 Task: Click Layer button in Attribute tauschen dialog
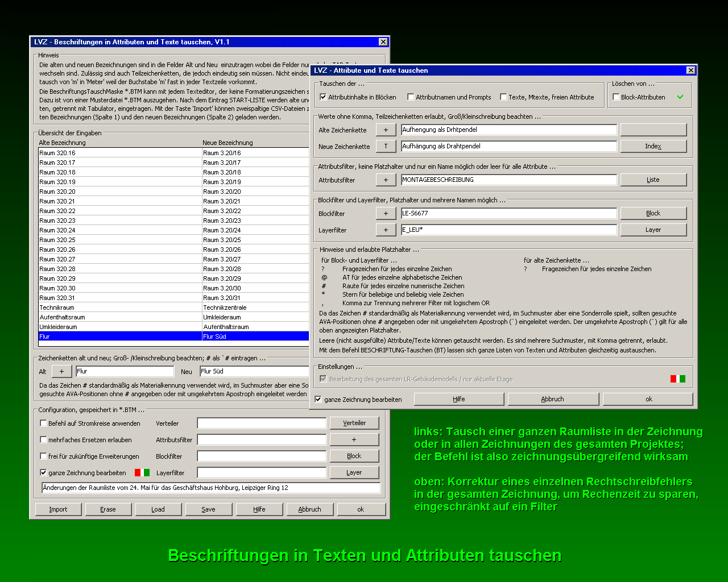point(653,230)
